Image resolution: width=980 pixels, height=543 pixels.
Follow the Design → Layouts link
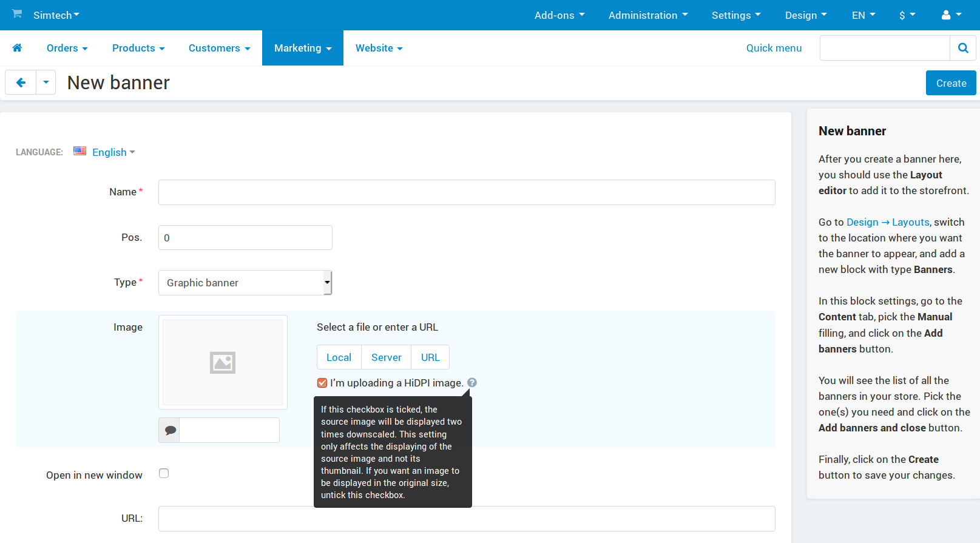click(x=888, y=222)
